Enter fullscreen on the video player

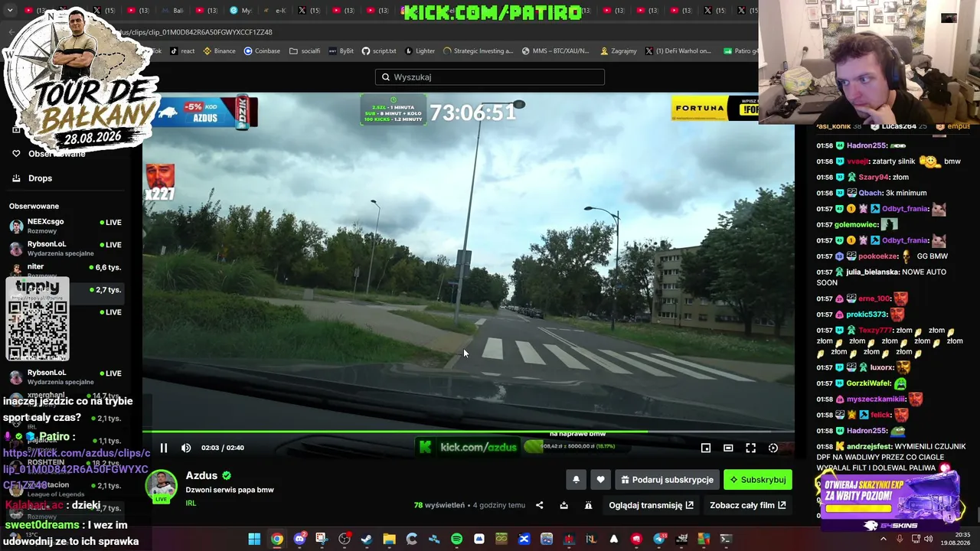coord(751,448)
